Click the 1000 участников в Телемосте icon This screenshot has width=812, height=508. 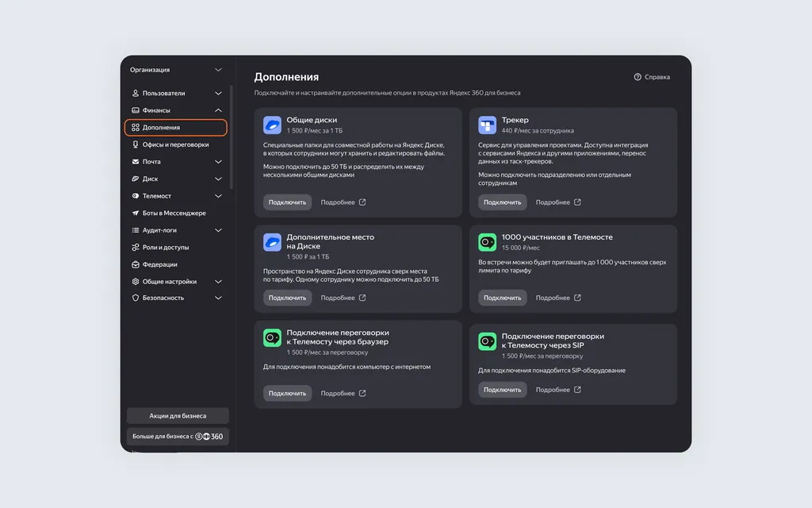[487, 242]
